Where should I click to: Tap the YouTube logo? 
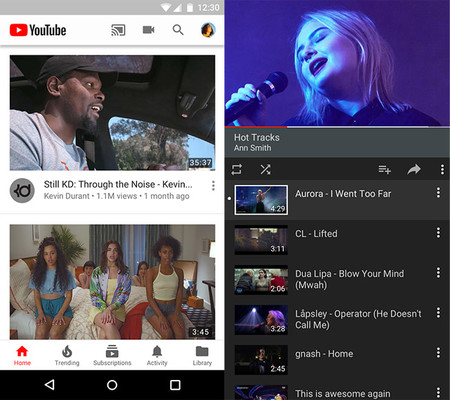tap(38, 30)
